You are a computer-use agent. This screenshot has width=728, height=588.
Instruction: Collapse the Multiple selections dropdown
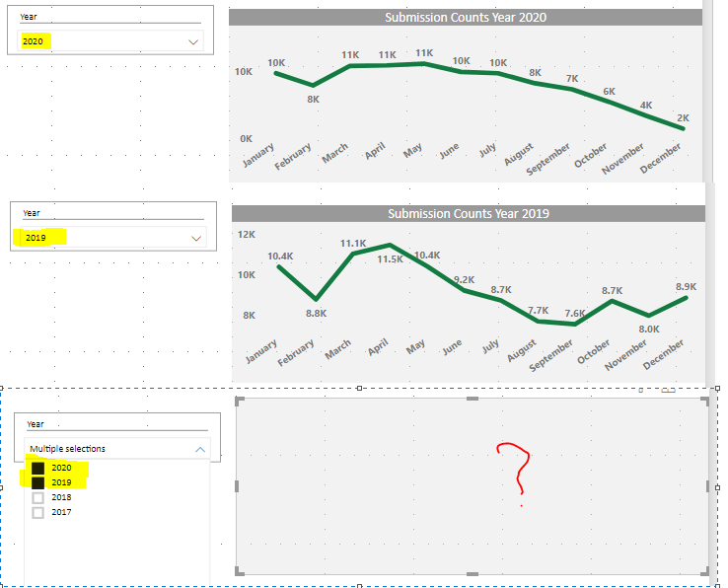pos(117,449)
